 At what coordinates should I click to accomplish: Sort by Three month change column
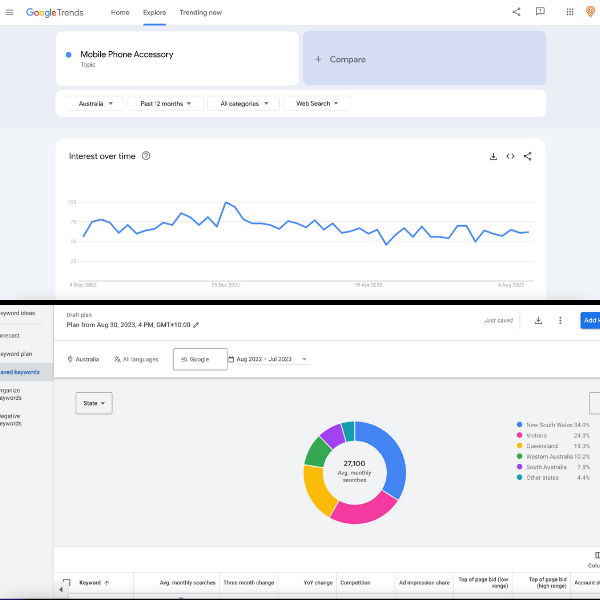pyautogui.click(x=249, y=583)
